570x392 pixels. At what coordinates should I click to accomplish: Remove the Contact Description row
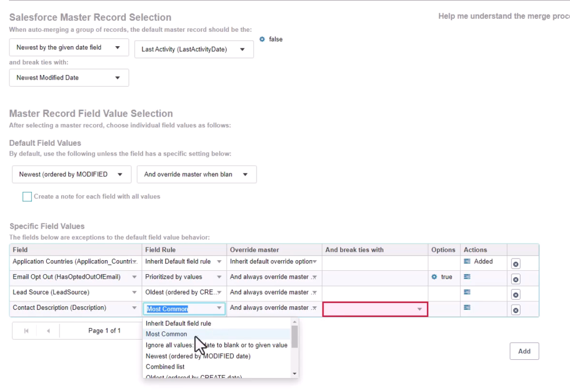(x=515, y=310)
